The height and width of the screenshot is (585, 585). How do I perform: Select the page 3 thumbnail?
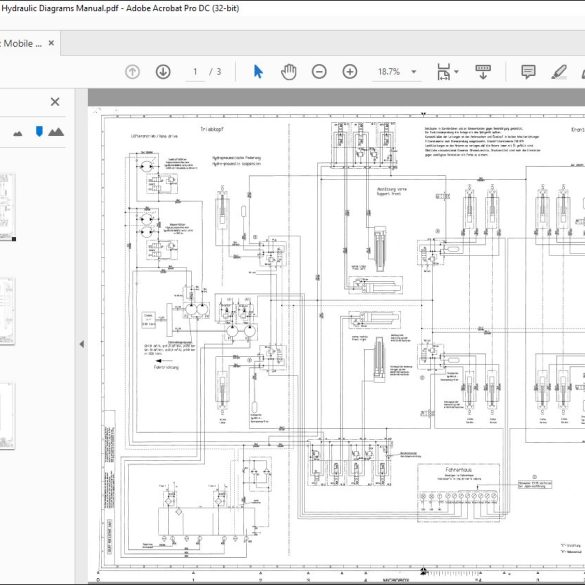[7, 416]
